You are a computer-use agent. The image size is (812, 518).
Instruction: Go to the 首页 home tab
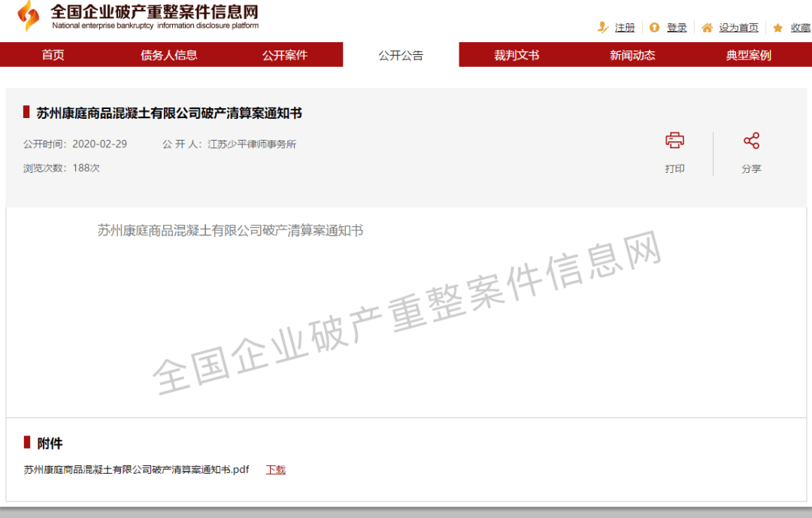[53, 55]
